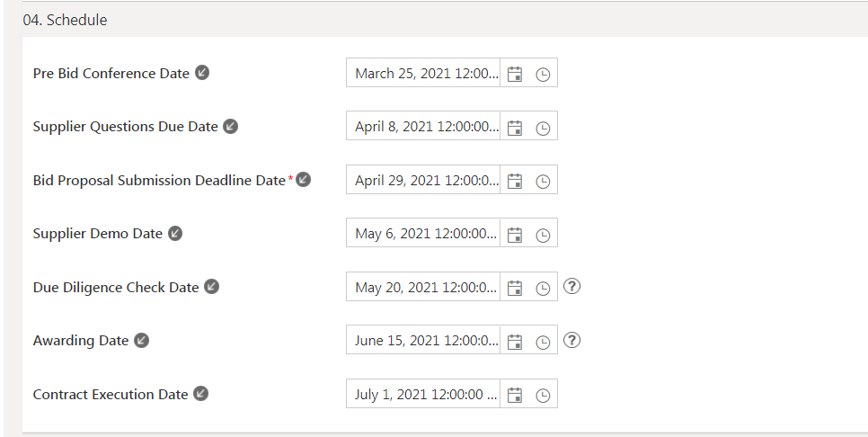Open calendar picker for Due Diligence Check Date

tap(515, 288)
